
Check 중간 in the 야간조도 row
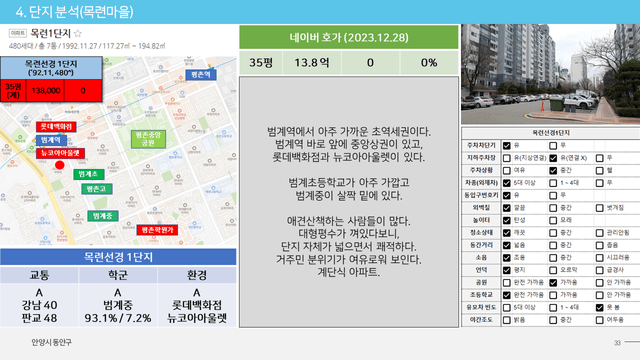coord(553,320)
